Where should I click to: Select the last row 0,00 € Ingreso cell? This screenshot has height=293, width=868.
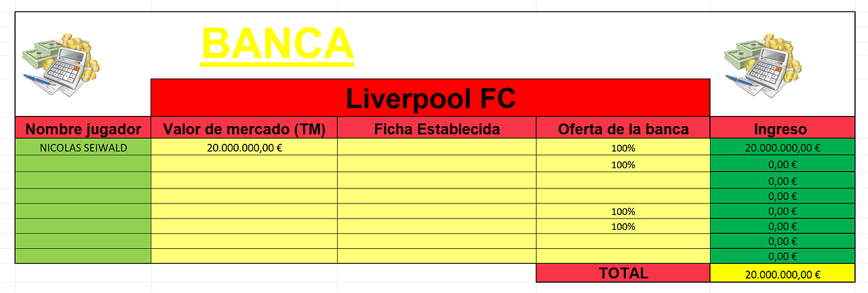pyautogui.click(x=783, y=256)
